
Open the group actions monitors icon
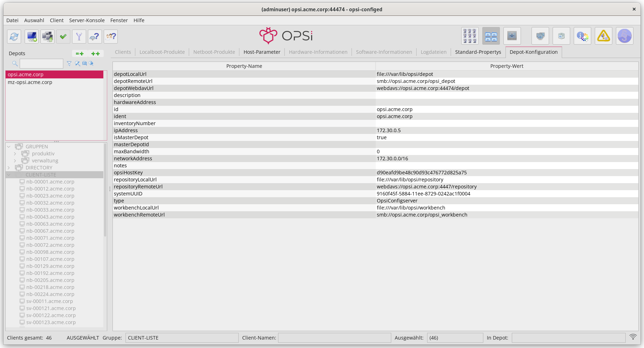(x=540, y=36)
